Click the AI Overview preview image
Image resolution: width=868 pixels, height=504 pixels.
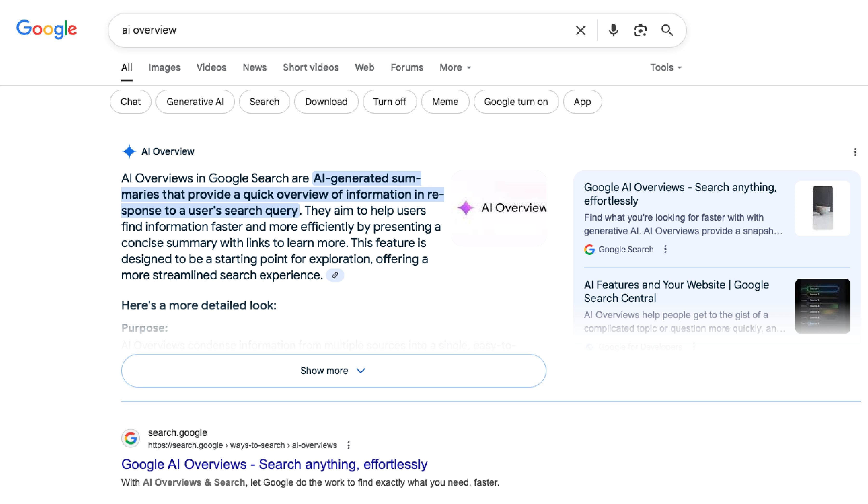(499, 208)
